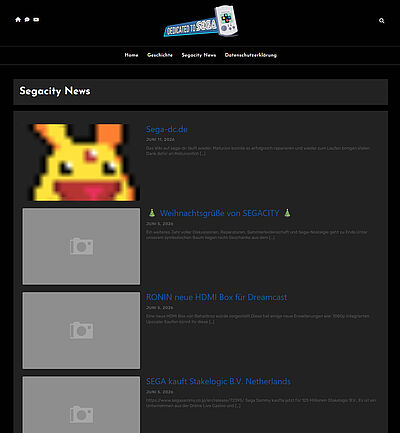400x433 pixels.
Task: Click the RONIN post date line
Action: [160, 308]
